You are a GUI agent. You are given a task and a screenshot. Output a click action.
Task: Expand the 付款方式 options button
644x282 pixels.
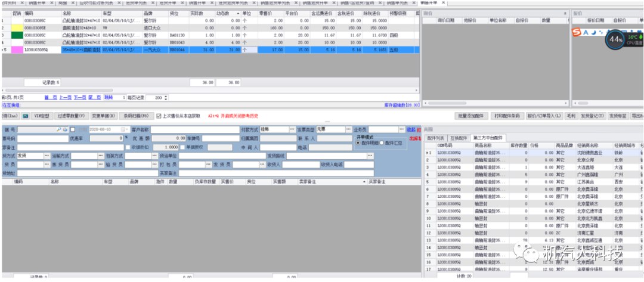click(292, 129)
